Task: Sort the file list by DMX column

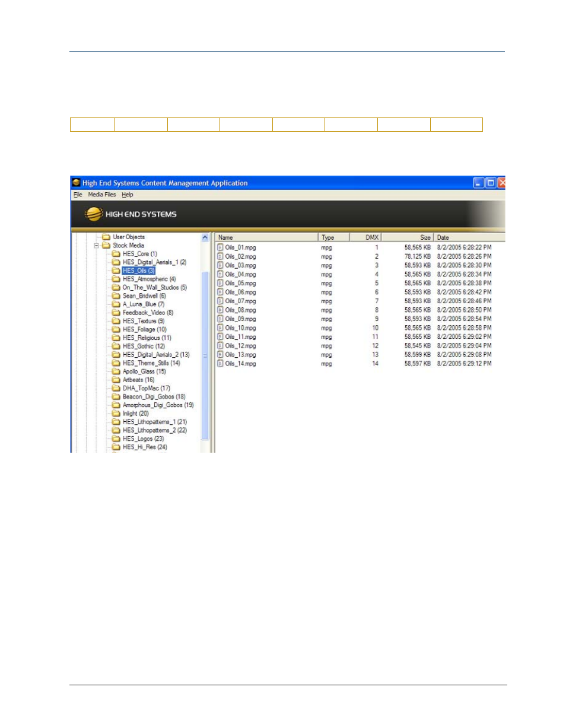Action: coord(365,237)
